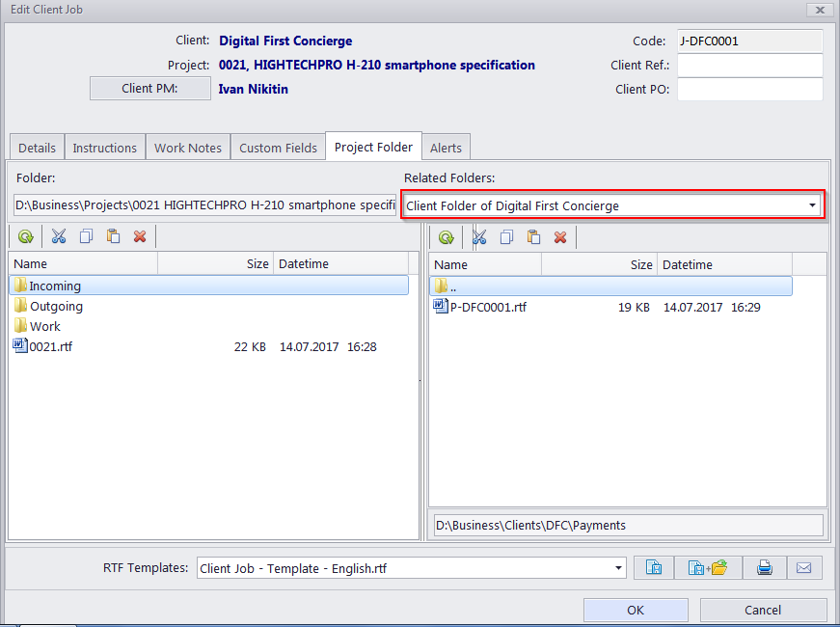This screenshot has width=840, height=627.
Task: Refresh the related folder file list
Action: [x=447, y=237]
